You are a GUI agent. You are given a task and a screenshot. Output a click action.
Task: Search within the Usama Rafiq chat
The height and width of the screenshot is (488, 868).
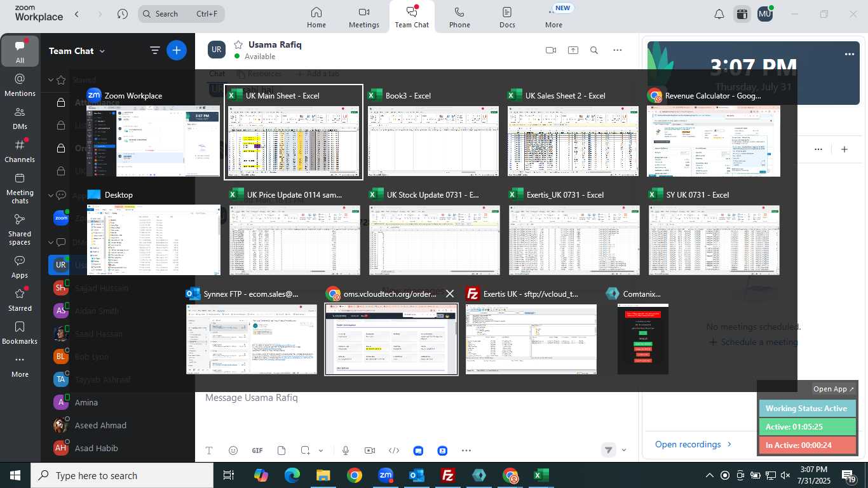(594, 50)
